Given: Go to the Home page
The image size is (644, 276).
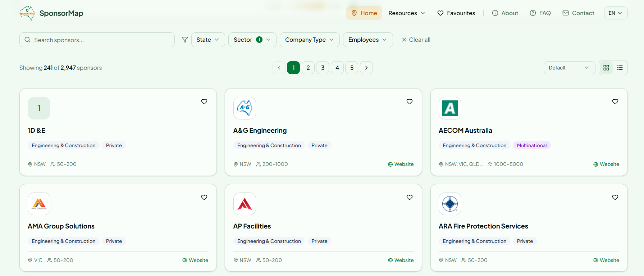Looking at the screenshot, I should tap(364, 13).
